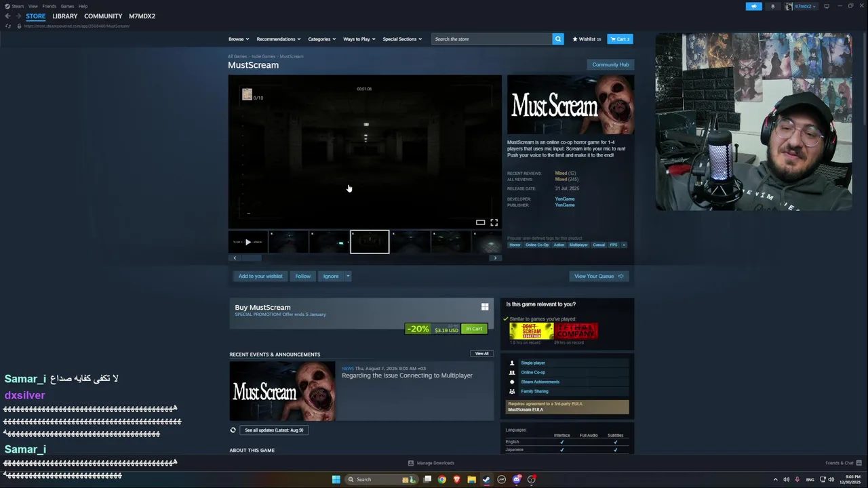This screenshot has height=488, width=868.
Task: Open the Wishlist link
Action: 587,39
